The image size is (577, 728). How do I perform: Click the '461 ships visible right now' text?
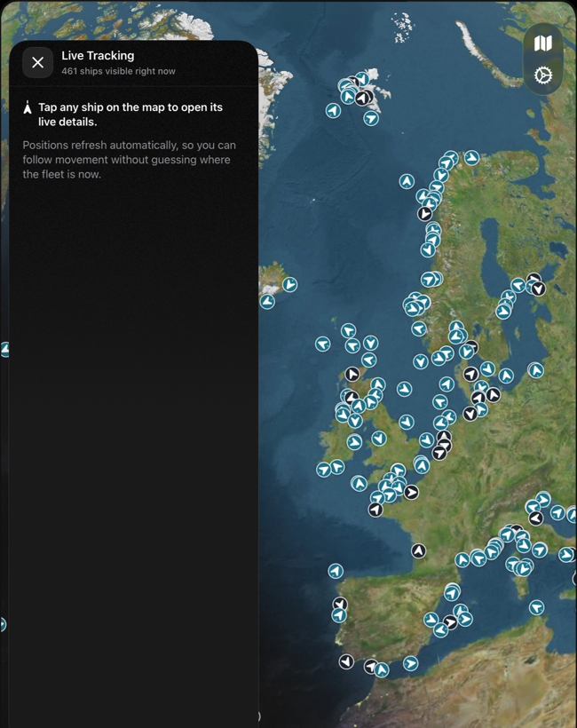point(118,71)
